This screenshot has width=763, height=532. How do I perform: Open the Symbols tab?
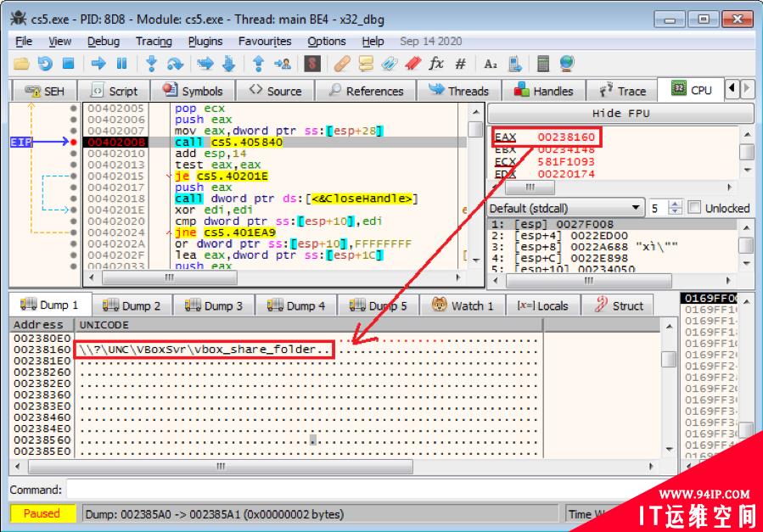pyautogui.click(x=193, y=91)
